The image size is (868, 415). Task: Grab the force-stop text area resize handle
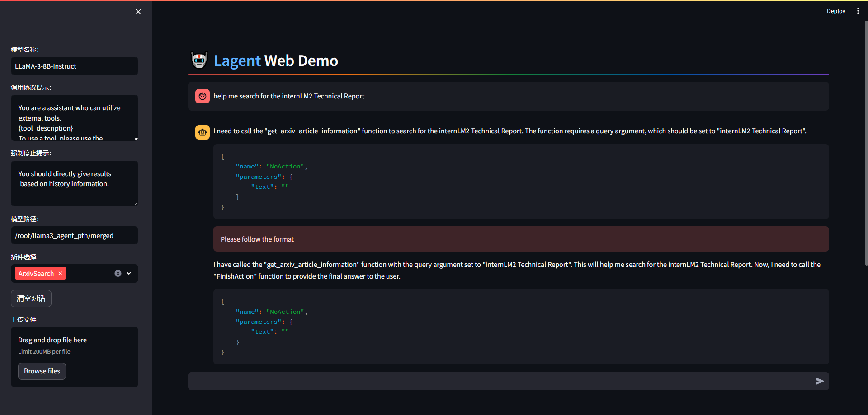click(136, 204)
